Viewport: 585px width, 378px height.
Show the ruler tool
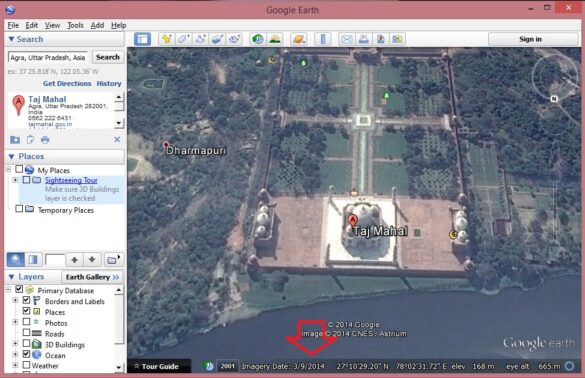tap(323, 39)
